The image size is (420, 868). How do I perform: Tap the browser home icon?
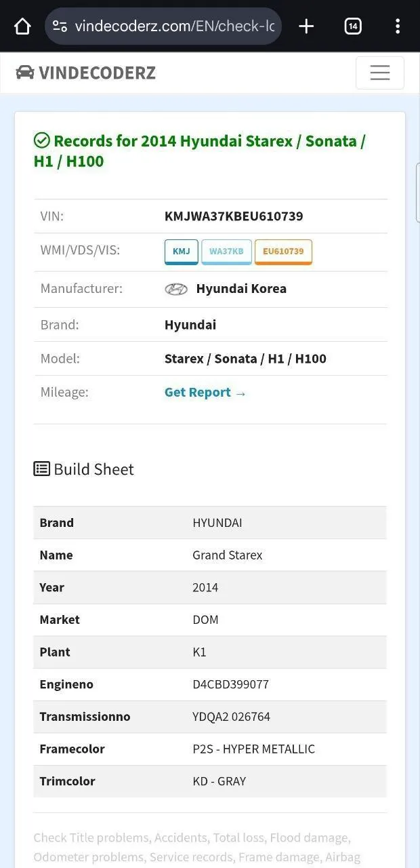tap(22, 26)
